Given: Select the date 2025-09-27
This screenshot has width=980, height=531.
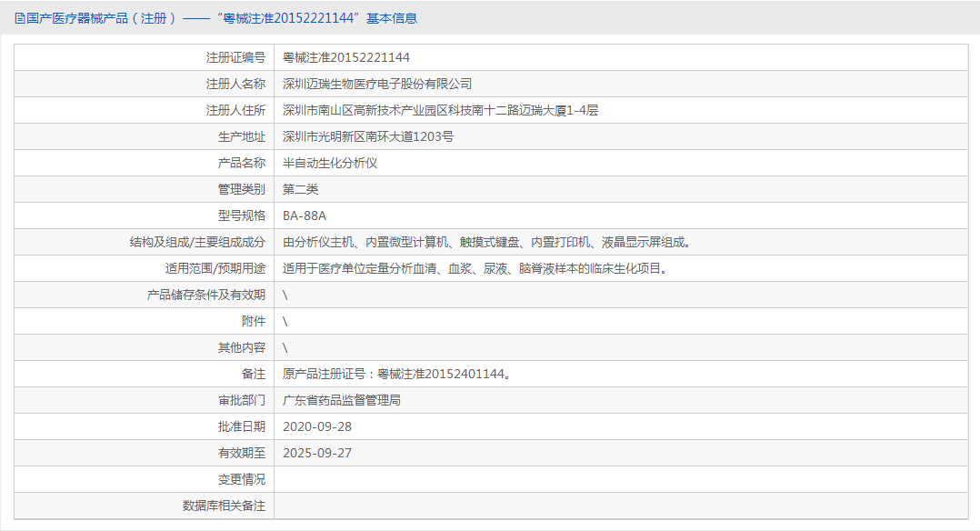Looking at the screenshot, I should pos(317,453).
